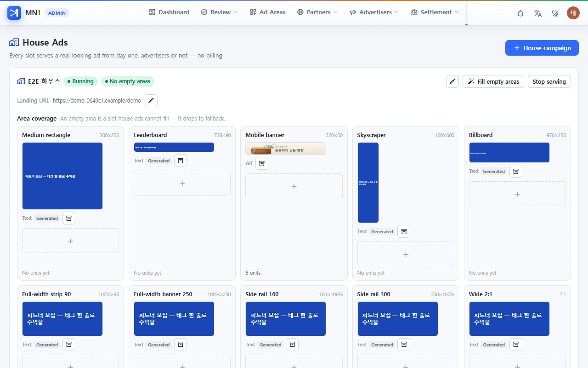The image size is (588, 368).
Task: Click Stop serving button
Action: [x=549, y=81]
